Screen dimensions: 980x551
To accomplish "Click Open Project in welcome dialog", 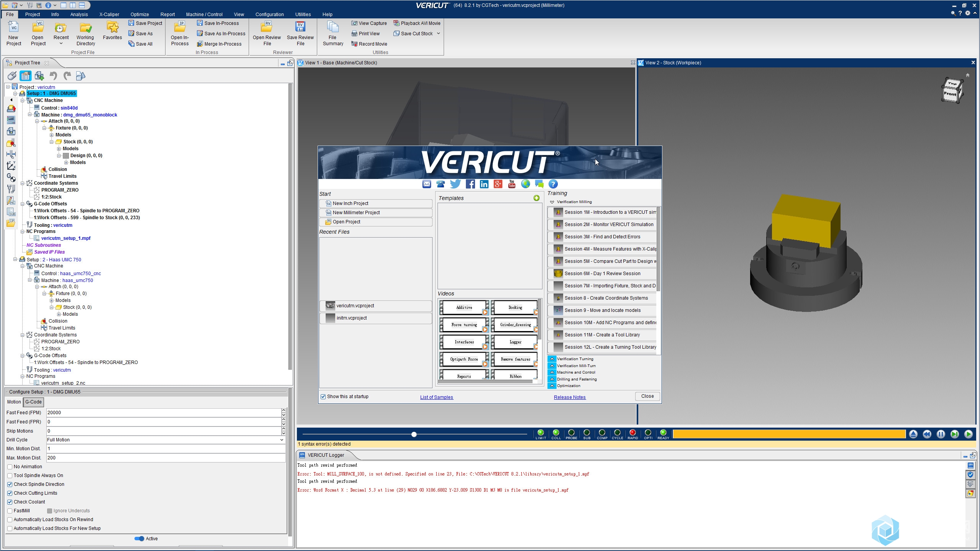I will 376,222.
